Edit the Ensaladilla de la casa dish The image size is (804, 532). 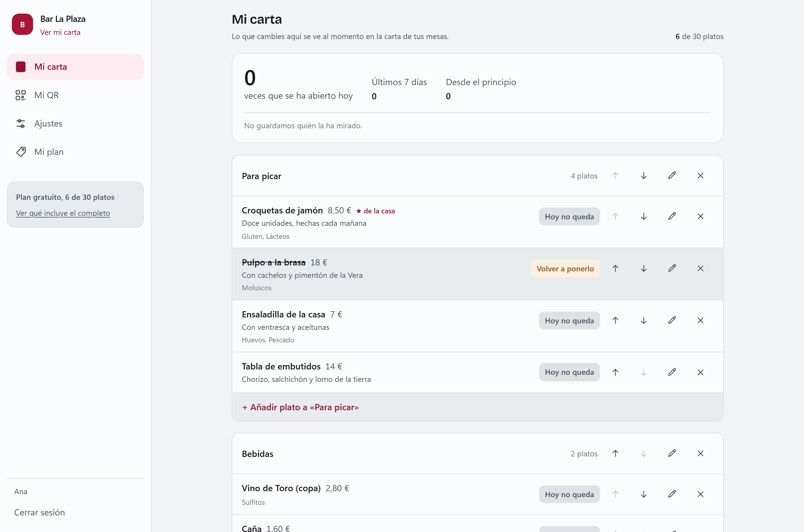point(672,321)
